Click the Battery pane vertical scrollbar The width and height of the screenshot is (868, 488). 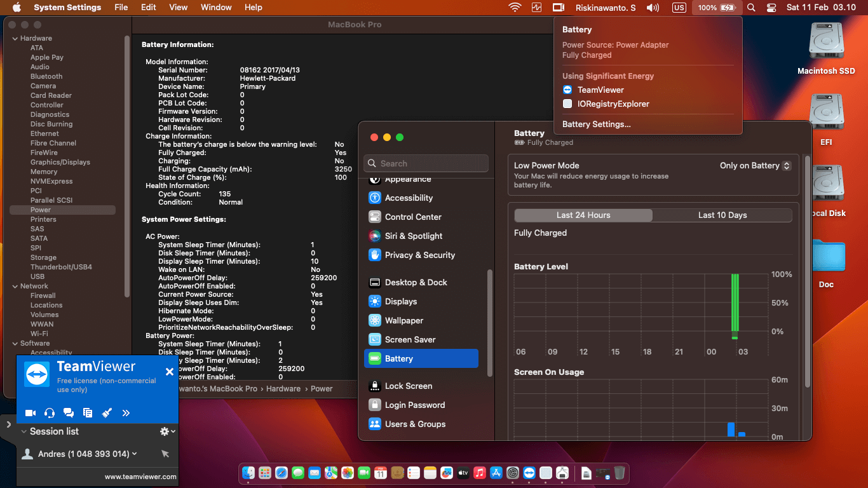tap(808, 270)
